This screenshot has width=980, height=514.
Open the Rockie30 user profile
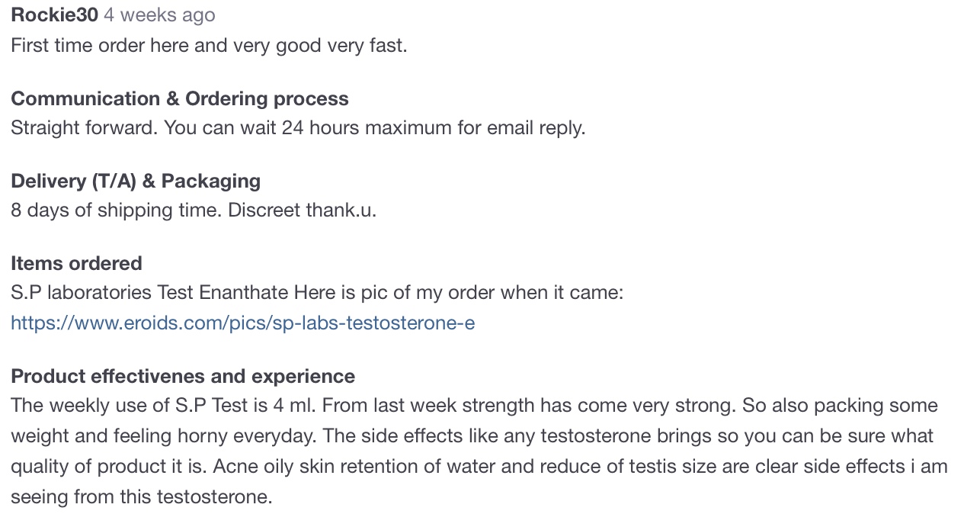pos(54,15)
